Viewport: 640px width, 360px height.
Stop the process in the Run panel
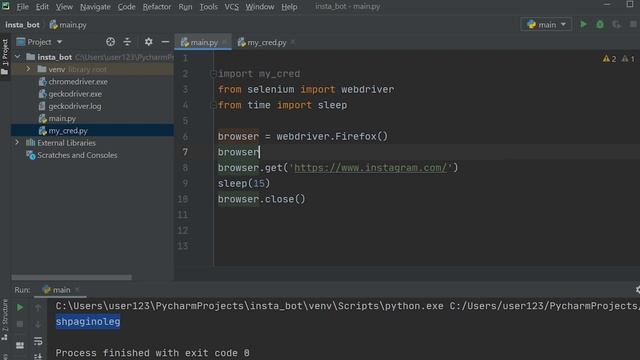tap(20, 324)
